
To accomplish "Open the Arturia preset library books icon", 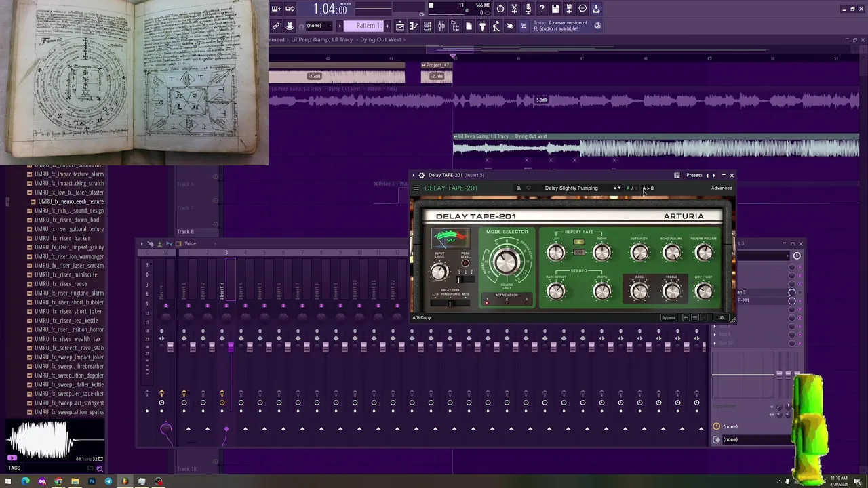I will [518, 188].
